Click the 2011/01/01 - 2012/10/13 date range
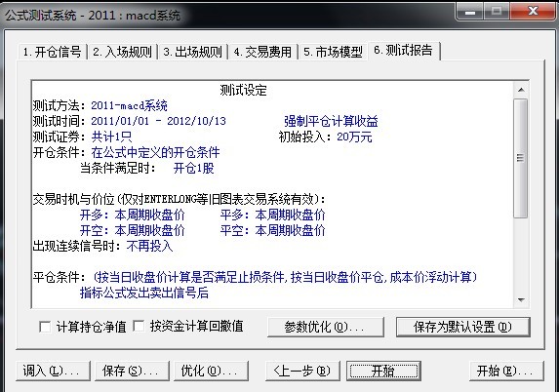Viewport: 559px width, 392px height. click(x=159, y=121)
